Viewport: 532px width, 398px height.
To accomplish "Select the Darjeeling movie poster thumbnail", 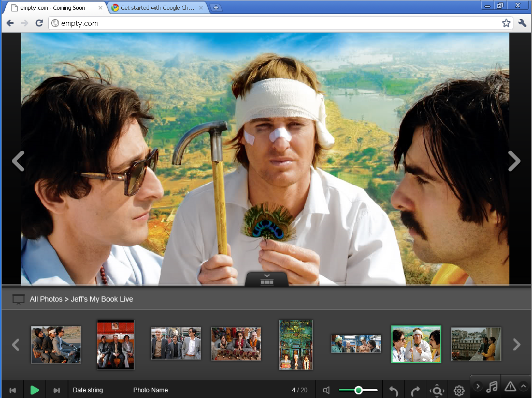I will click(x=296, y=345).
